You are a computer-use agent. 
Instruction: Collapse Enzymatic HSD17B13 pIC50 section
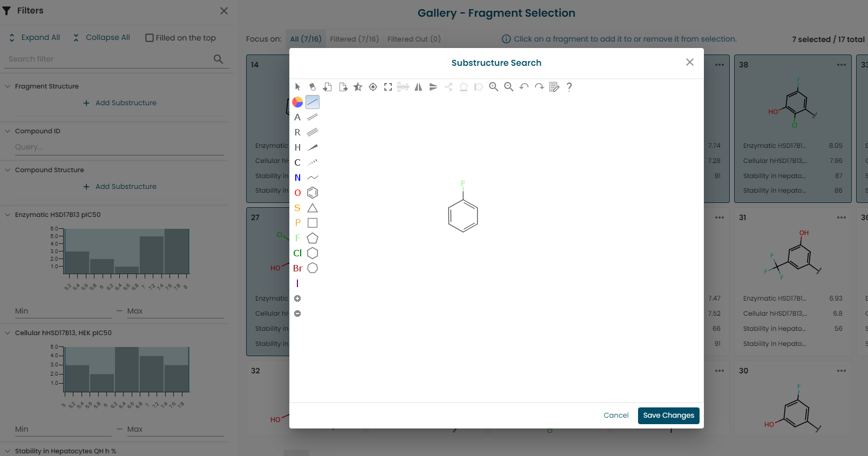(8, 215)
